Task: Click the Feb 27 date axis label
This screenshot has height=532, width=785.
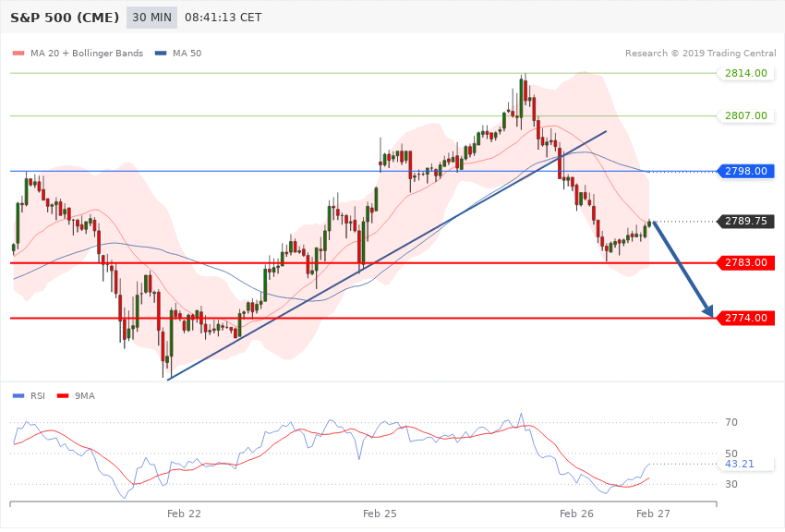Action: [x=653, y=514]
